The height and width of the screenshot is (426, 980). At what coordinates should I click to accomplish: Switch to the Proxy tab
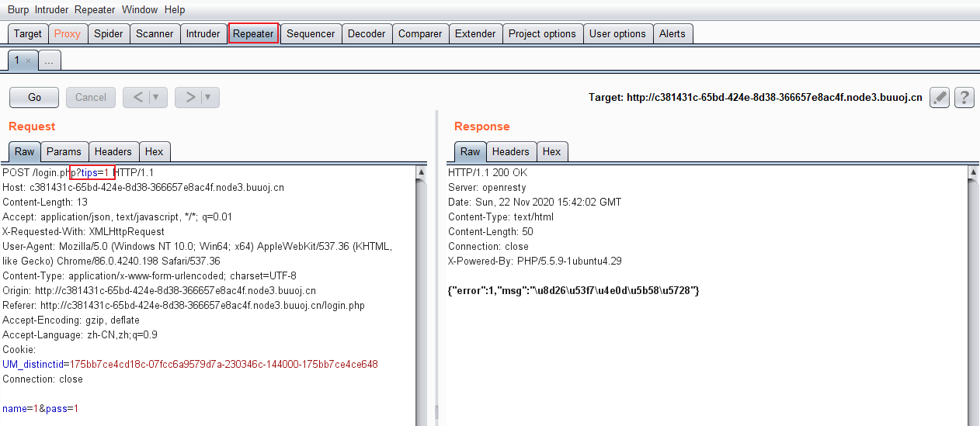(x=68, y=34)
